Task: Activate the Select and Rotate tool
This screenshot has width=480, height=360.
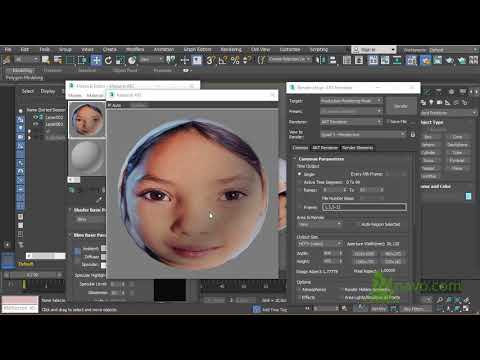Action: 108,60
